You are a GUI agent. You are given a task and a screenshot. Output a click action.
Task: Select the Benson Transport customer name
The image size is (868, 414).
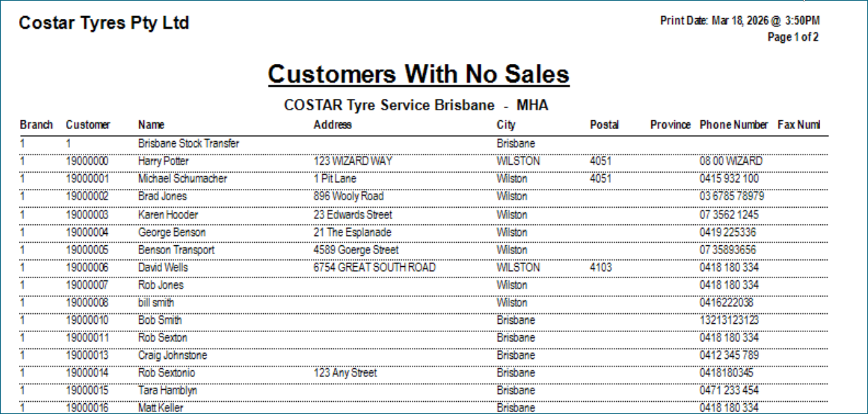[176, 250]
